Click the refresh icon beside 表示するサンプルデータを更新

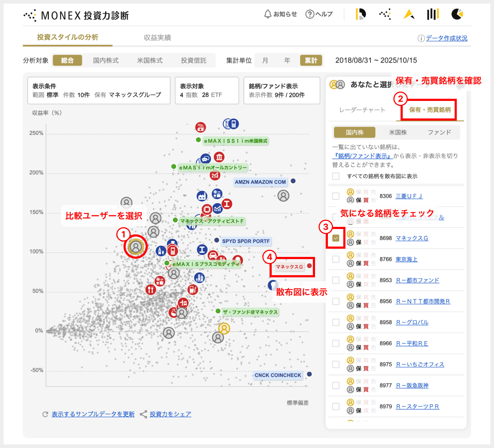pyautogui.click(x=45, y=414)
